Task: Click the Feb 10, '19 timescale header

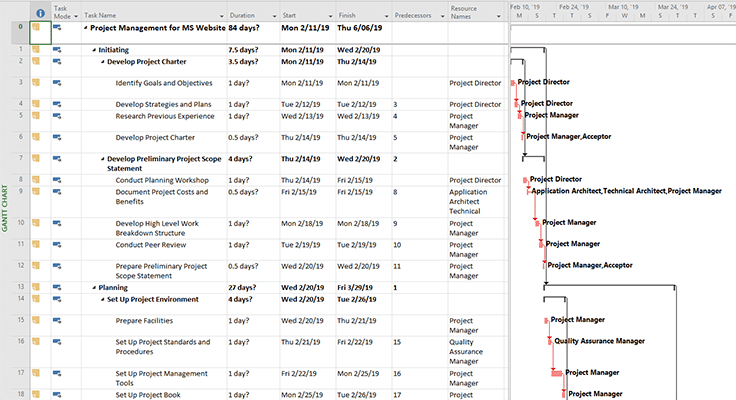Action: tap(525, 7)
